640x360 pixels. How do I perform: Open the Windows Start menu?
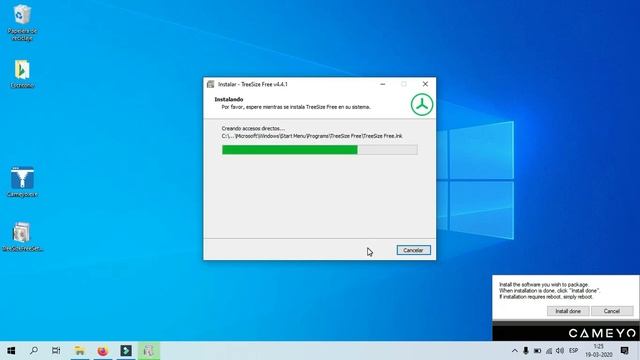pyautogui.click(x=11, y=351)
